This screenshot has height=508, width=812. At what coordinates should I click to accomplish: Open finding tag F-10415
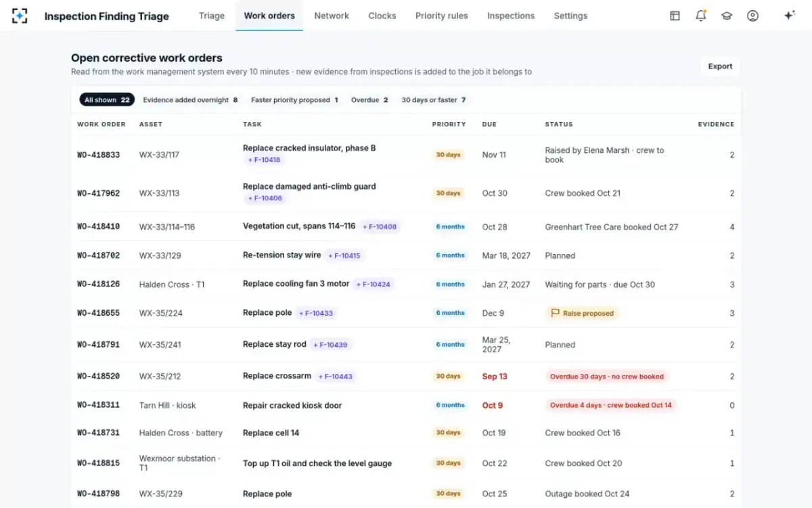click(x=344, y=255)
